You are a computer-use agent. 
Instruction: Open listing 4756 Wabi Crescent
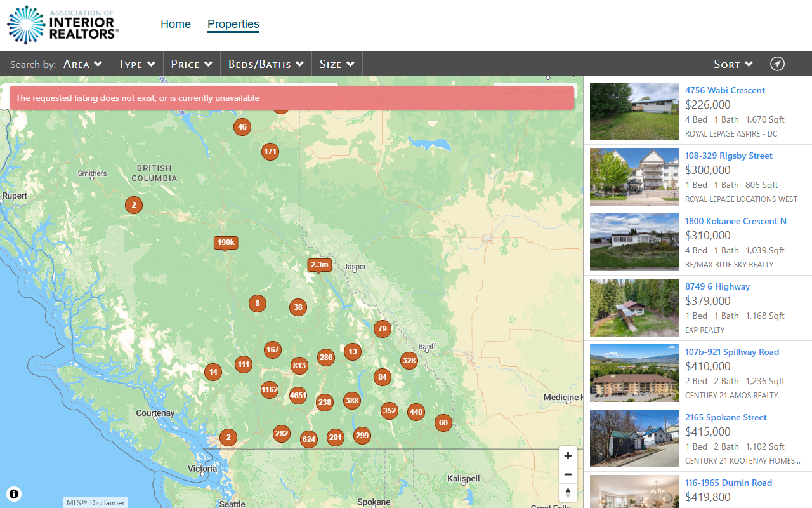coord(725,90)
